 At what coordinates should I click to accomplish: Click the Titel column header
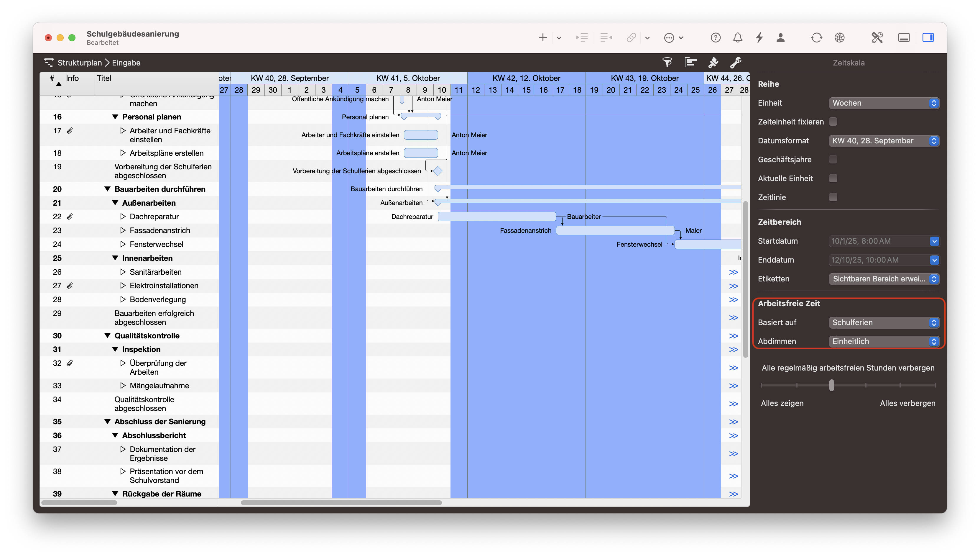104,78
